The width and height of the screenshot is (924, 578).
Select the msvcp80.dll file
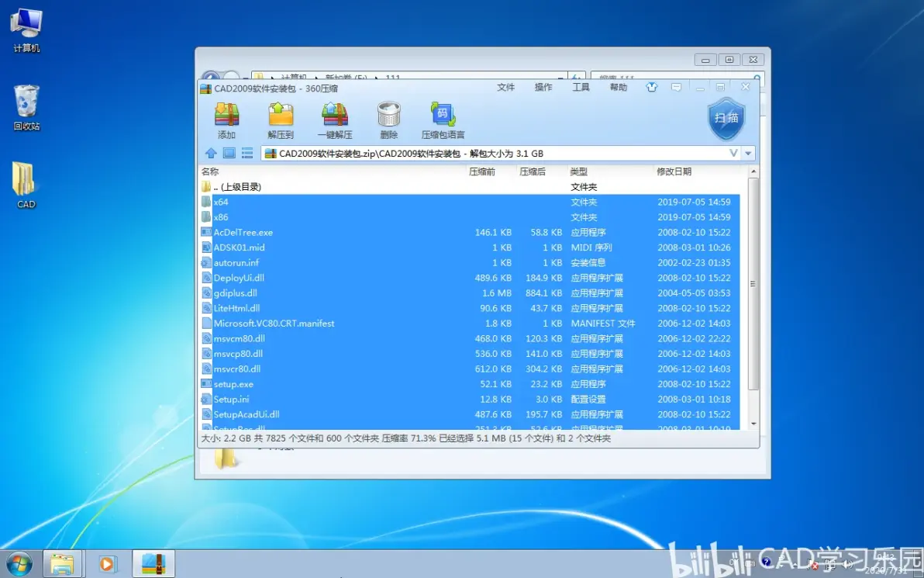click(x=470, y=354)
